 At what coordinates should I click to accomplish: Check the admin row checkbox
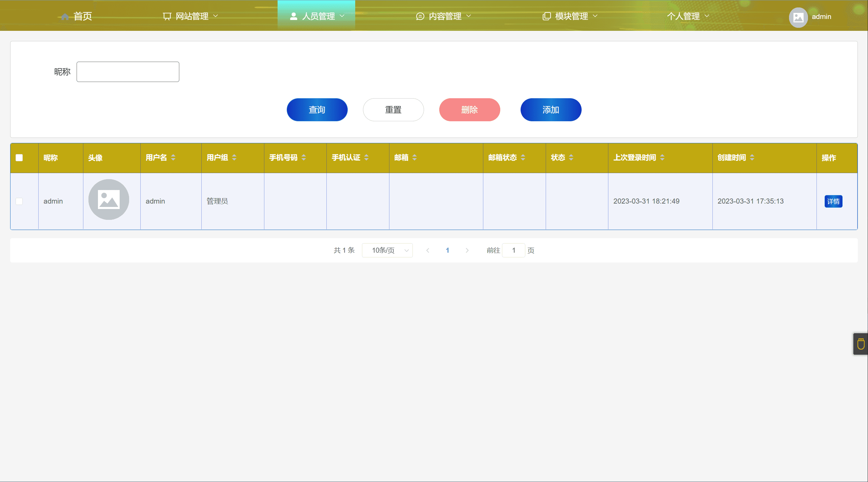[19, 201]
